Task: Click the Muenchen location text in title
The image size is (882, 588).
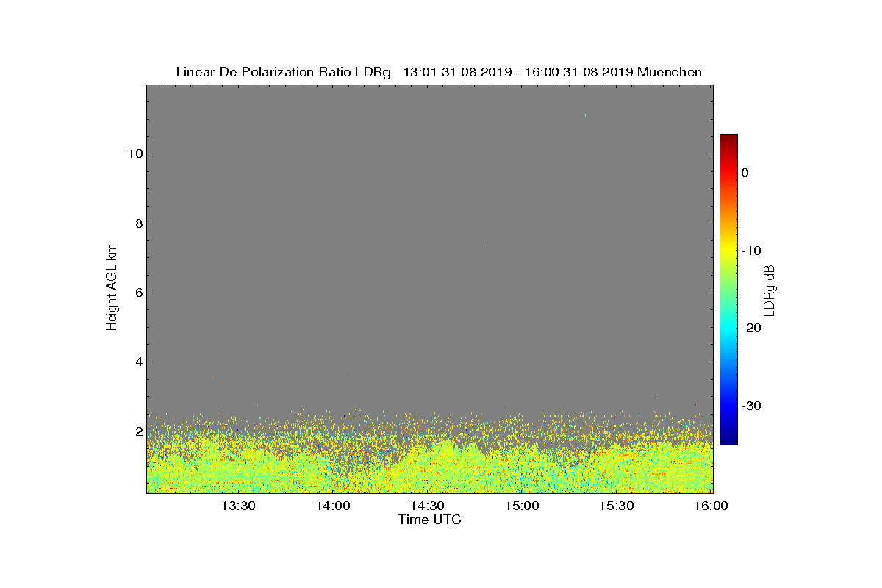Action: tap(670, 72)
